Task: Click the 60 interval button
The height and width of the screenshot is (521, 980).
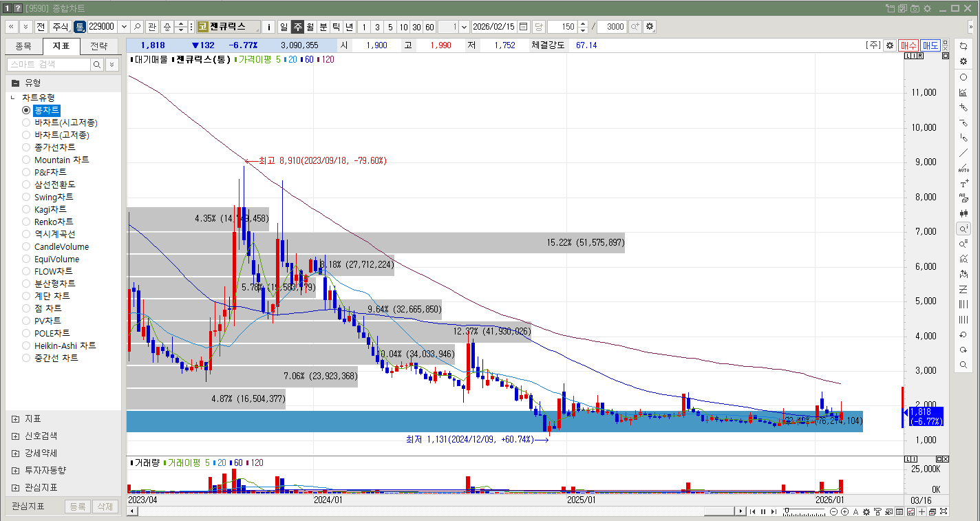Action: point(429,27)
